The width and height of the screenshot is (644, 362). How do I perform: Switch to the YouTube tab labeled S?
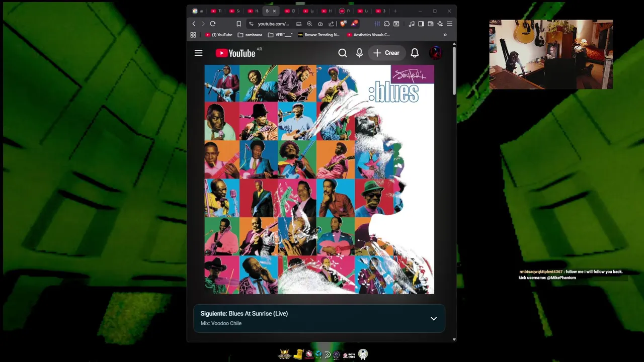[x=235, y=11]
